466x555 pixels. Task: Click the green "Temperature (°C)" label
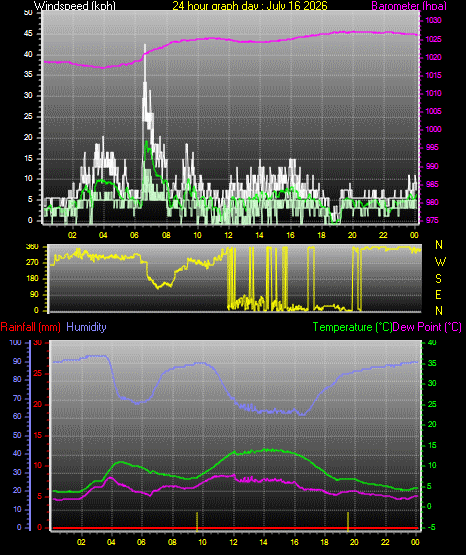[x=352, y=327]
